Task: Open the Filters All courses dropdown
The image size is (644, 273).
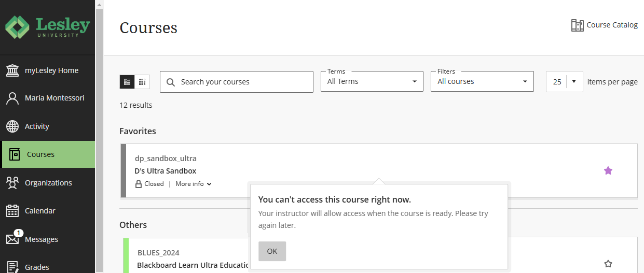Action: click(x=482, y=81)
